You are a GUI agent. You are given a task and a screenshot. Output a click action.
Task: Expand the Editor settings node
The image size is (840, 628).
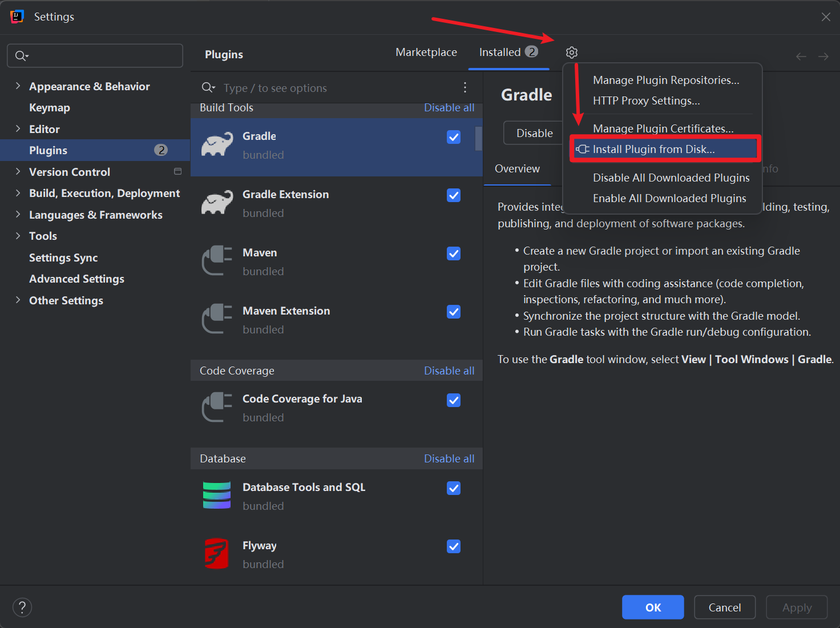18,128
